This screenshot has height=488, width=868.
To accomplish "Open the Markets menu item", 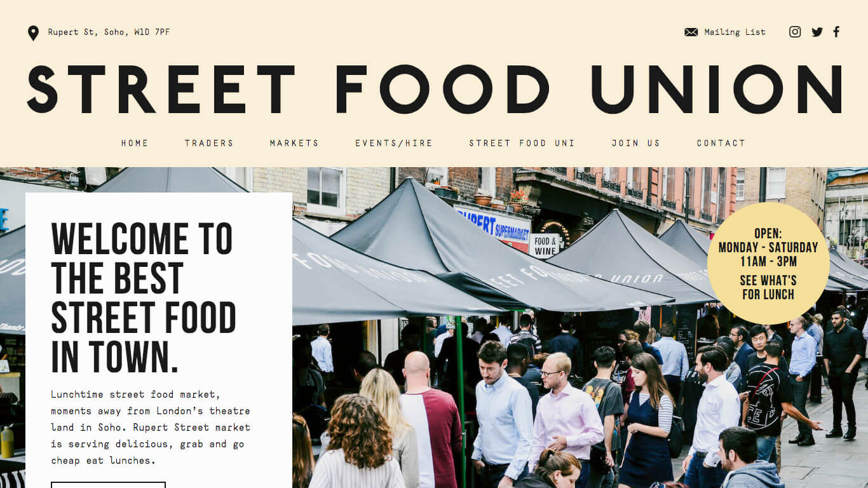I will click(294, 143).
